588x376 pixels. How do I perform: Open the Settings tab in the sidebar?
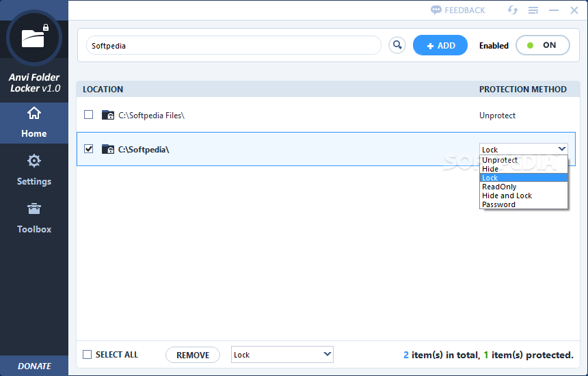34,171
